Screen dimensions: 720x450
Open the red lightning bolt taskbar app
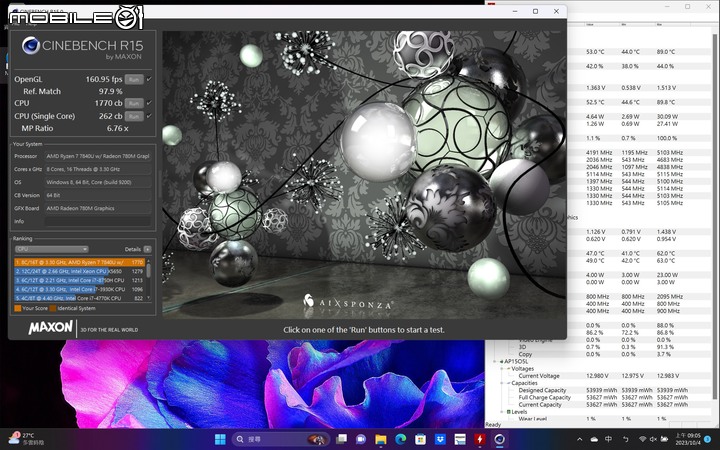480,439
